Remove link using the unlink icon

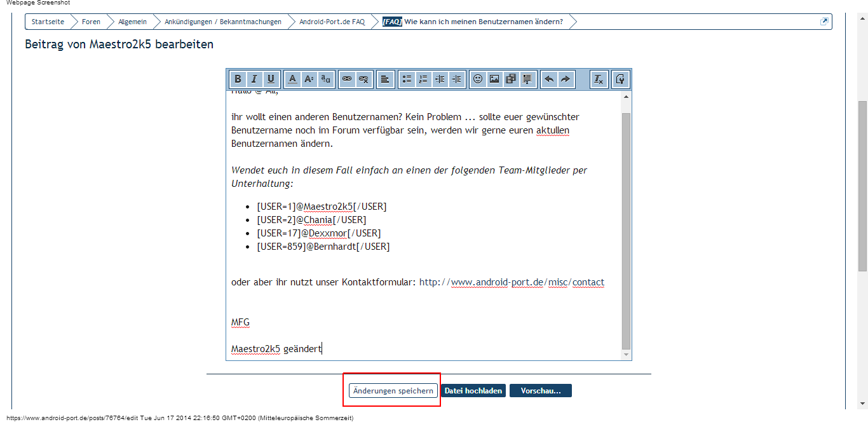(363, 79)
